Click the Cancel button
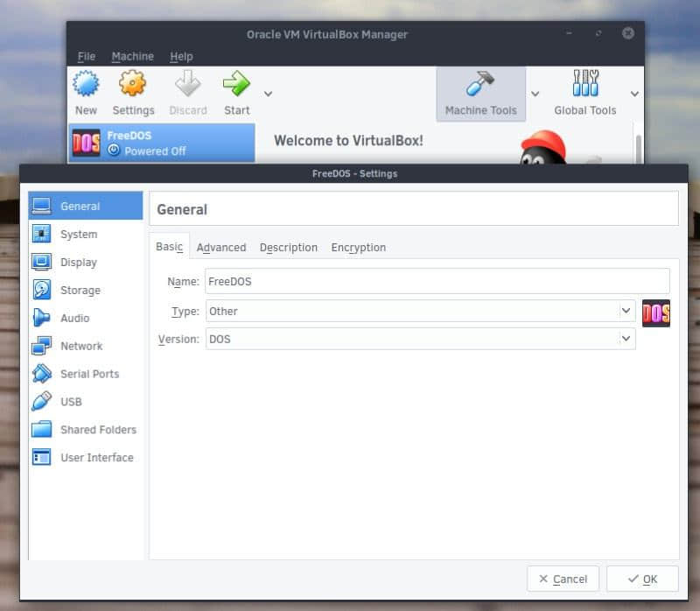This screenshot has height=611, width=700. click(x=563, y=579)
